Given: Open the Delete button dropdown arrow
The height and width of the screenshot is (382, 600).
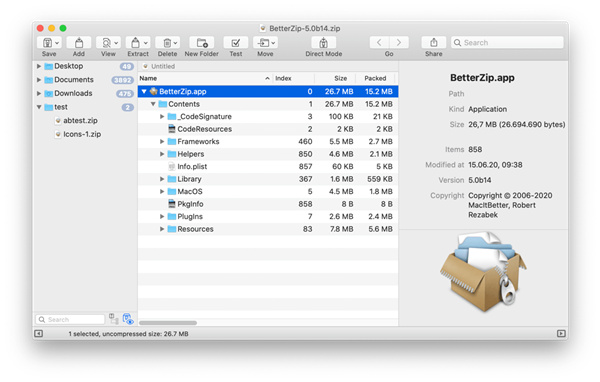Looking at the screenshot, I should [x=175, y=43].
